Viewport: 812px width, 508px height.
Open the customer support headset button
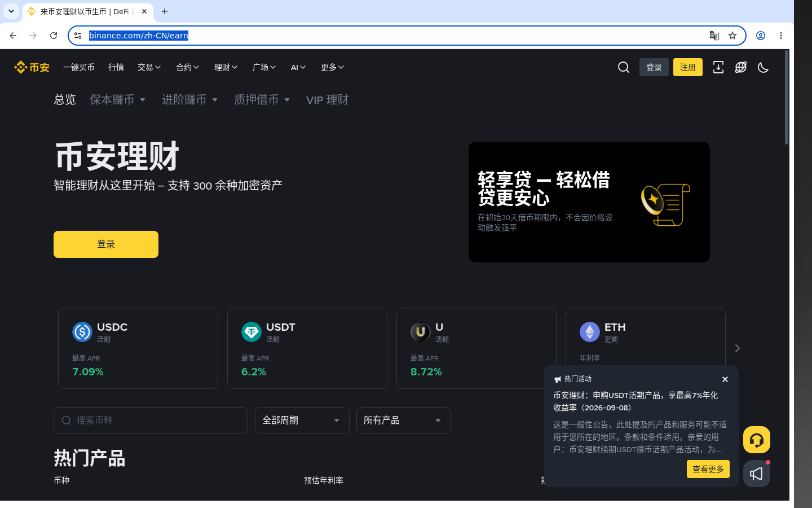[x=757, y=440]
